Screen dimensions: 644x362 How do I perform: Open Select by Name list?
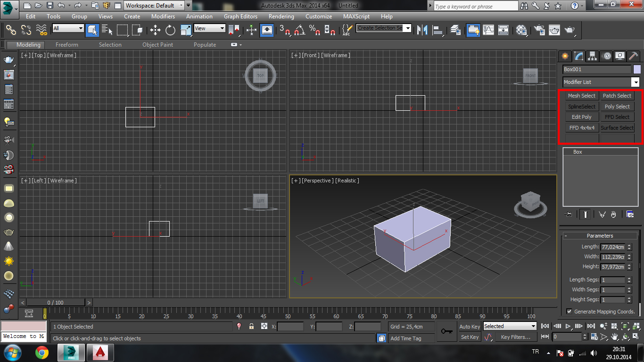[x=107, y=30]
